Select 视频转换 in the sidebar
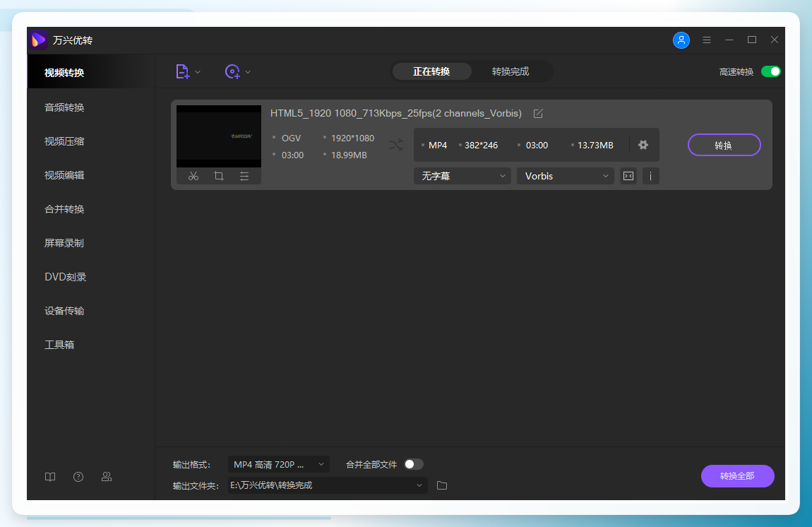This screenshot has width=812, height=527. point(90,73)
